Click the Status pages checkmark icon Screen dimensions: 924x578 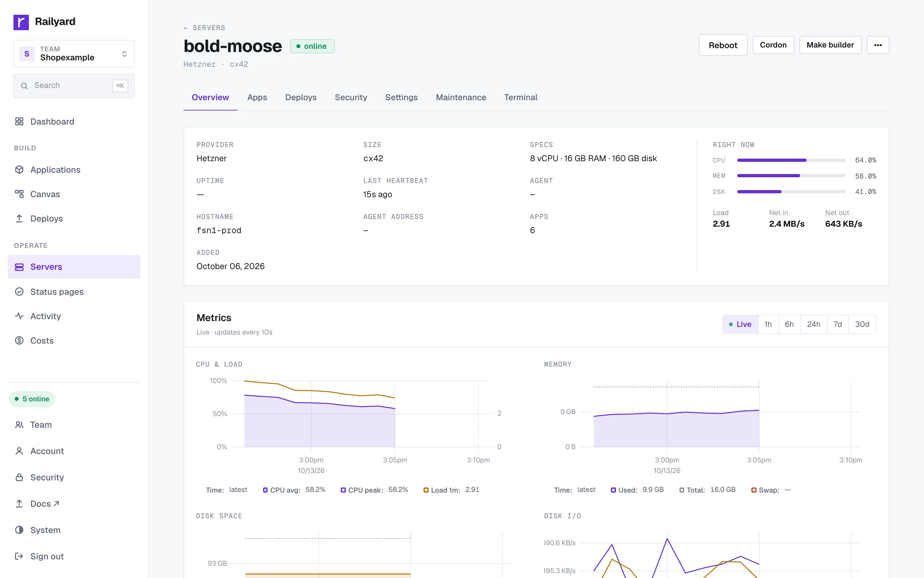(x=19, y=292)
